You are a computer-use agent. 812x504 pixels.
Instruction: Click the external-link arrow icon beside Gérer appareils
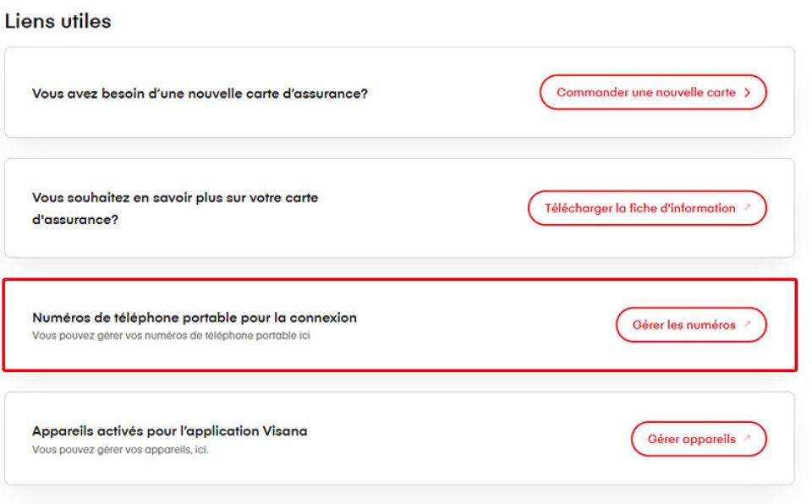pyautogui.click(x=748, y=439)
